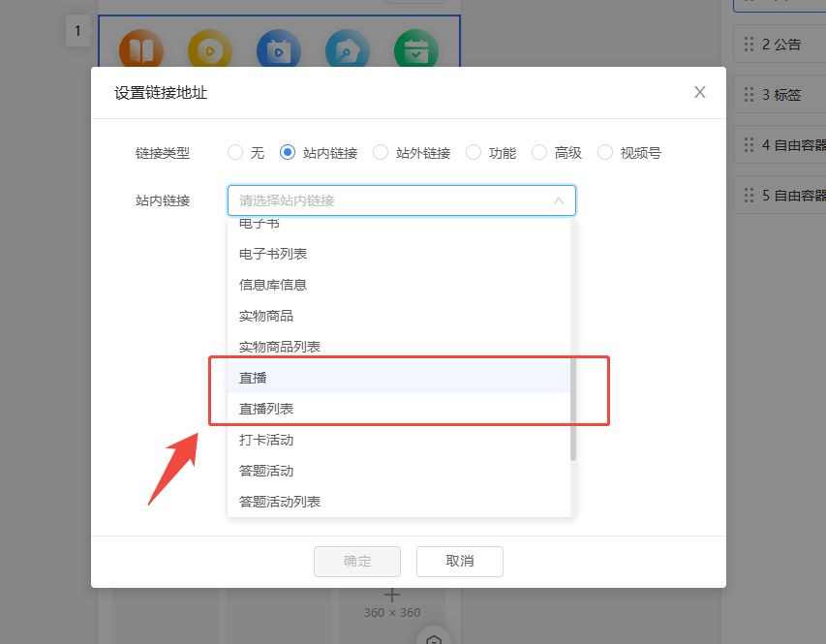Click the dropdown list's vertical scrollbar
This screenshot has height=644, width=826.
(x=573, y=407)
